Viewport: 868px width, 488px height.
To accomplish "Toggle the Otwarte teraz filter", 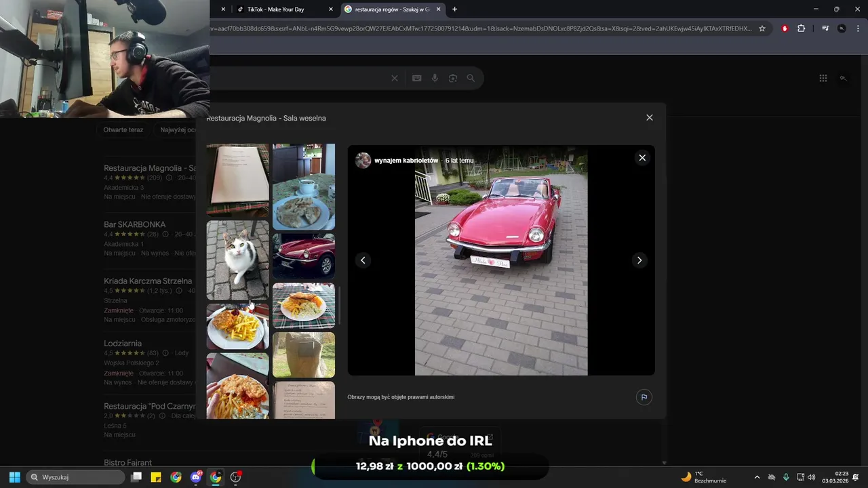I will click(123, 129).
